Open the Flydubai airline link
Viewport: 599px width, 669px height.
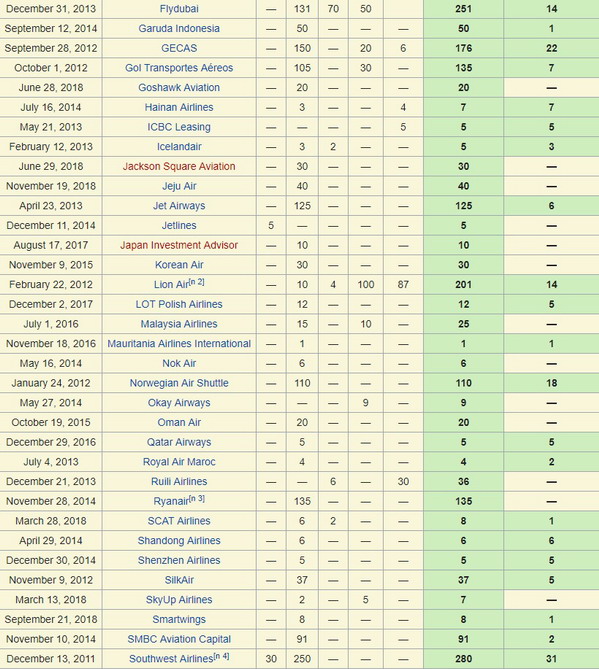179,9
